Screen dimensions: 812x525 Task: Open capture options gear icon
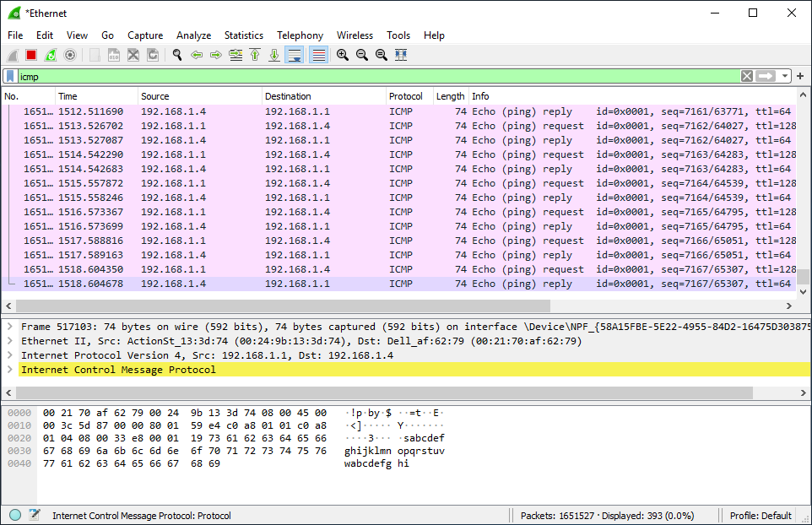pyautogui.click(x=70, y=55)
